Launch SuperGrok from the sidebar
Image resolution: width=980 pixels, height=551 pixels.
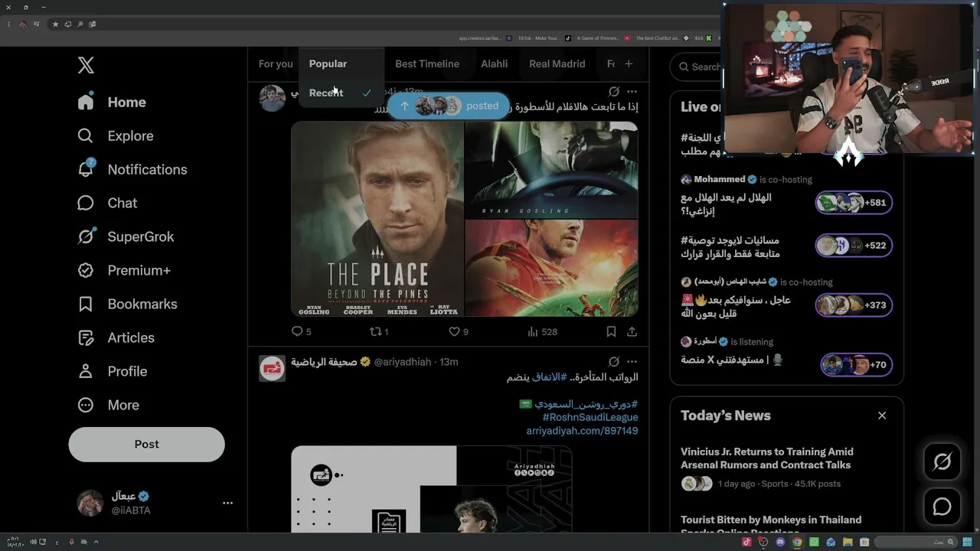tap(126, 236)
